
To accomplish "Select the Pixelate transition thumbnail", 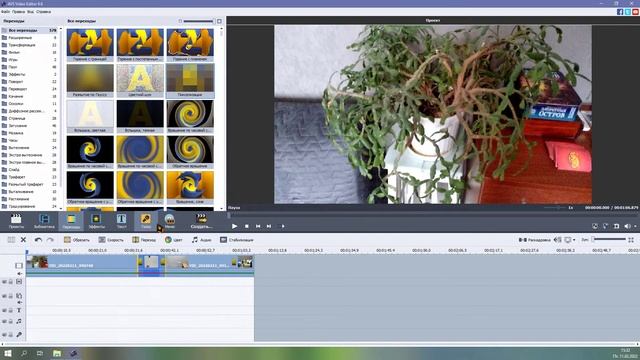I will click(190, 80).
